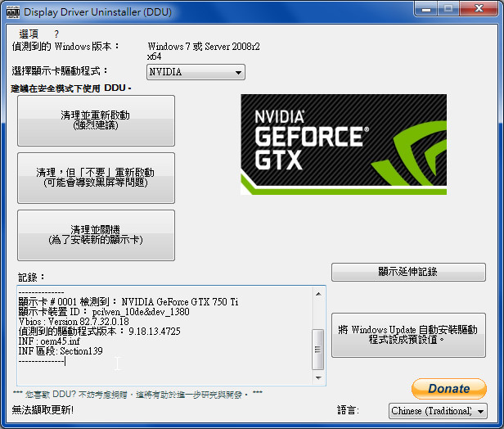The image size is (504, 429).
Task: Click the 'INF 區段: Section139' log line
Action: (x=61, y=351)
